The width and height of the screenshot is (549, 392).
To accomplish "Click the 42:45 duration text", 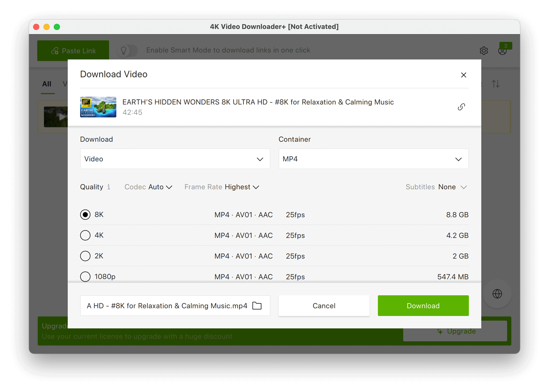I will [x=132, y=112].
